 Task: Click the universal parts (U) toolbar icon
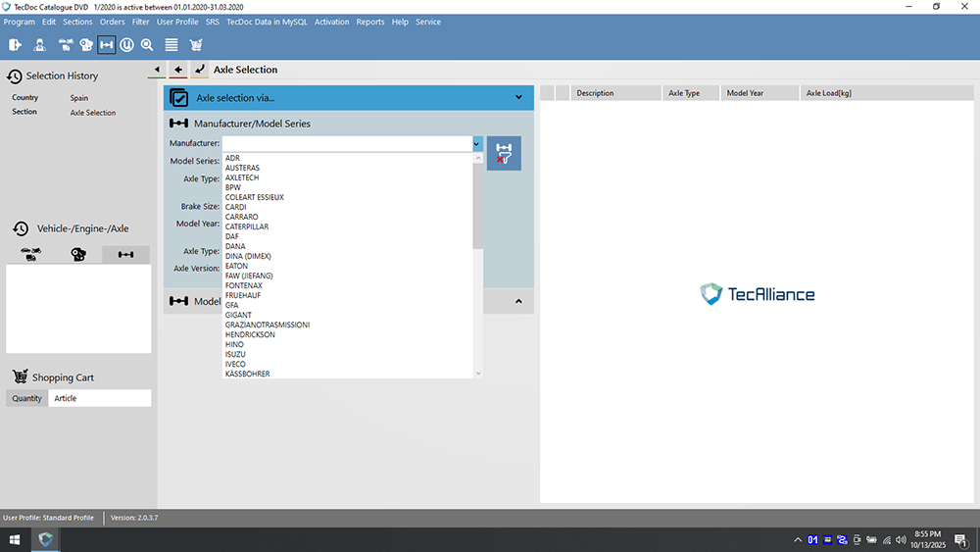point(127,44)
